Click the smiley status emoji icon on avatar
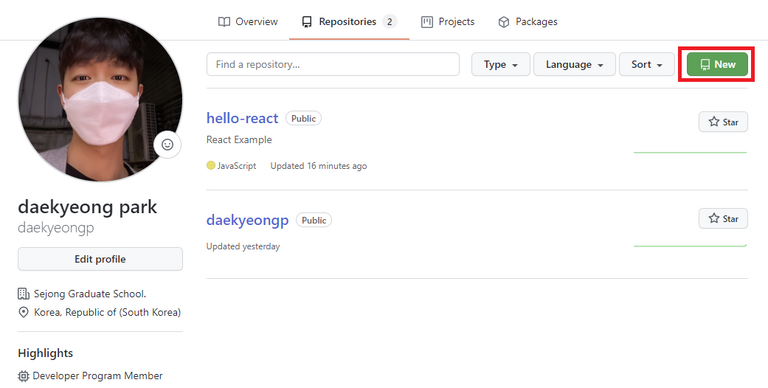This screenshot has width=768, height=388. [x=168, y=145]
